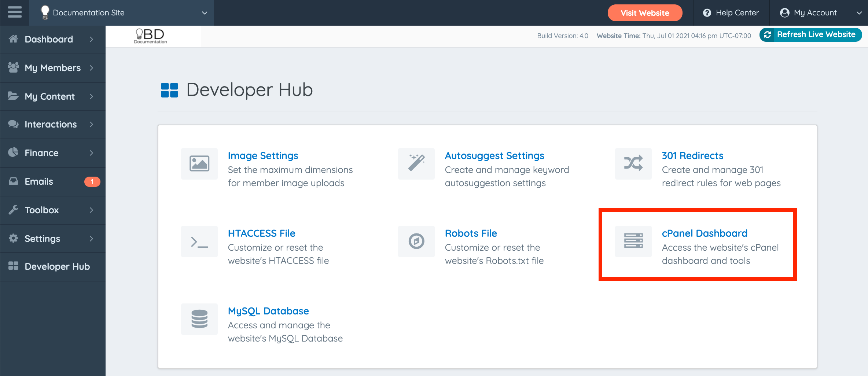Go to My Members menu item

coord(53,68)
